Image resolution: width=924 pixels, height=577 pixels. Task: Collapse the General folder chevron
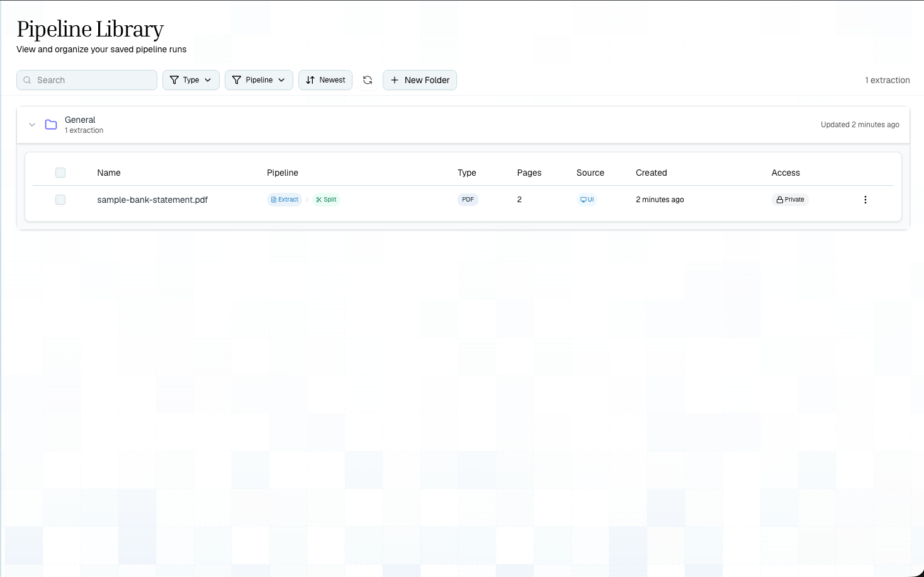coord(32,125)
